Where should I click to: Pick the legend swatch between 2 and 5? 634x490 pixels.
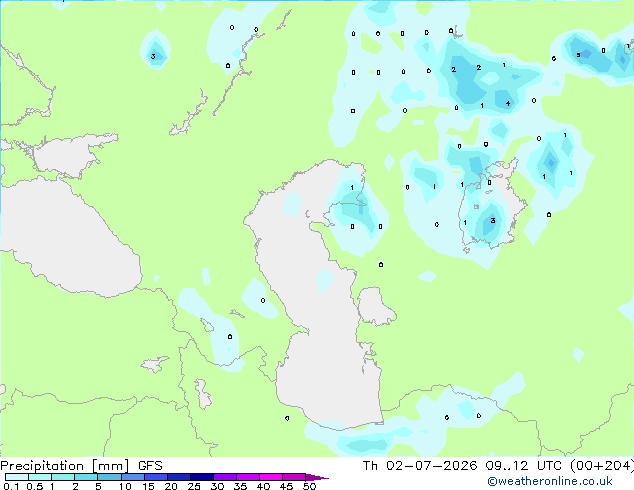pyautogui.click(x=86, y=477)
